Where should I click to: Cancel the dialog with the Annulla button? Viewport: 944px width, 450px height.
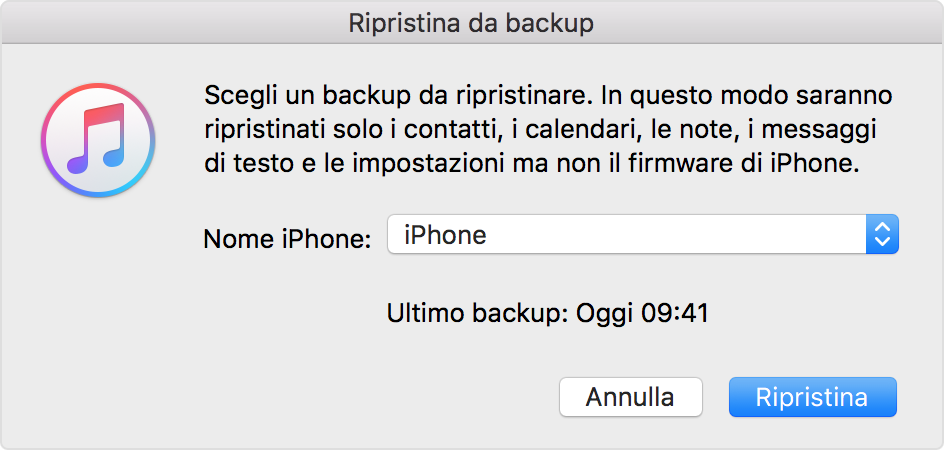tap(631, 397)
